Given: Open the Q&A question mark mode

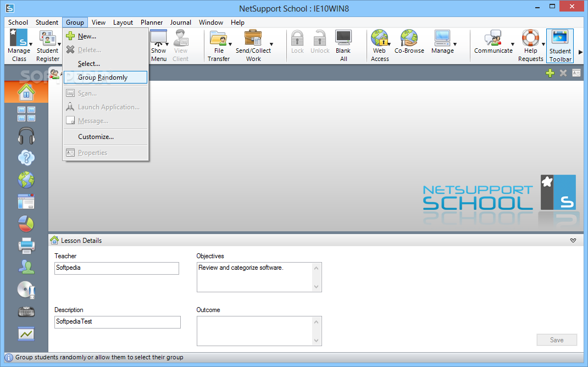Looking at the screenshot, I should coord(26,158).
